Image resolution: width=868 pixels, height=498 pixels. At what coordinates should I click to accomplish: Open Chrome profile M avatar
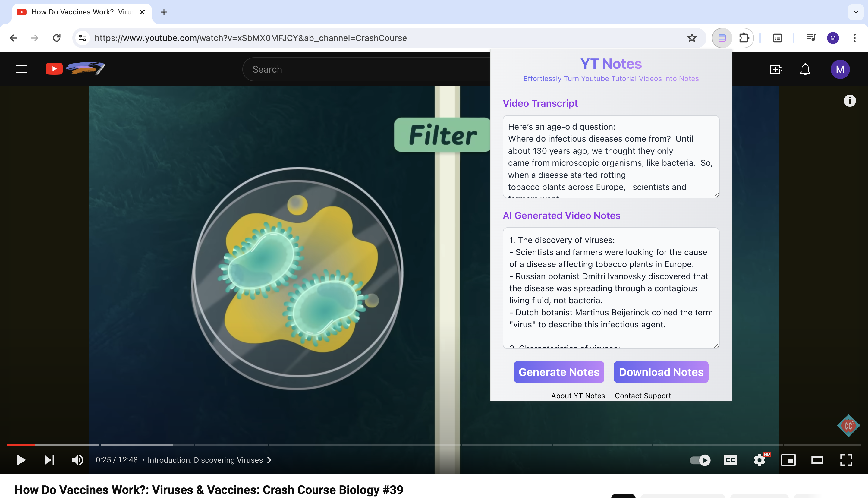point(833,38)
